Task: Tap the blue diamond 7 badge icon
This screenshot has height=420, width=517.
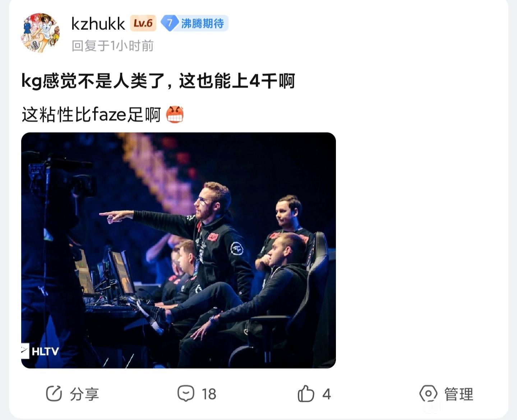Action: 169,23
